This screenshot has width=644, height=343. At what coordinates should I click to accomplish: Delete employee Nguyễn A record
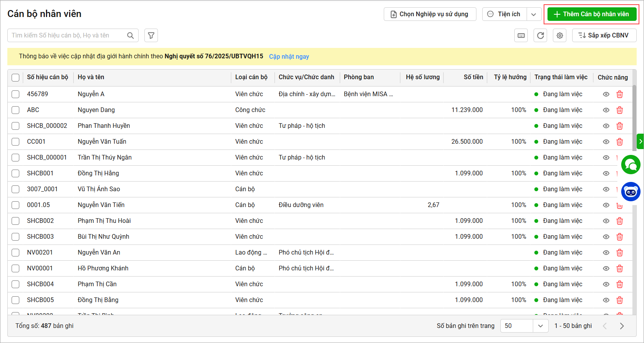[619, 94]
